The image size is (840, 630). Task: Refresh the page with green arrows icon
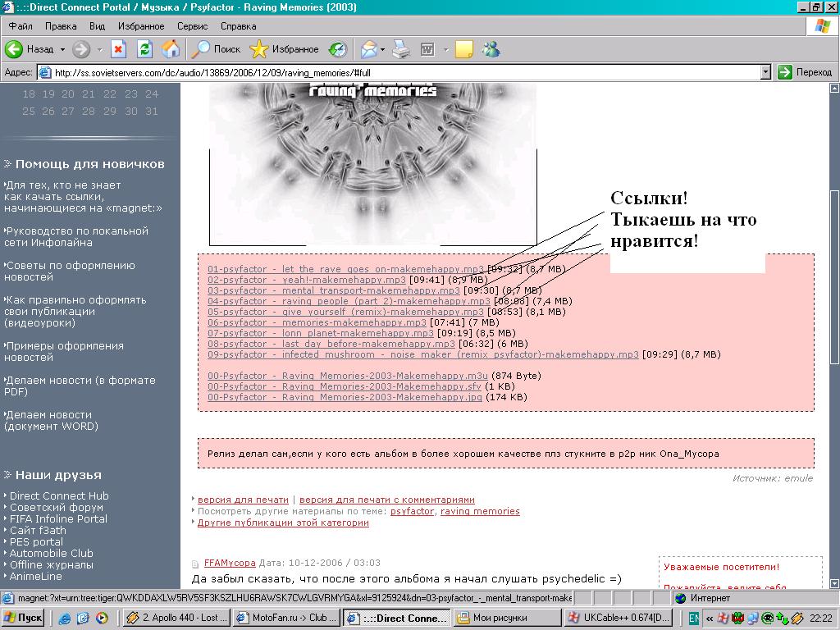[144, 49]
